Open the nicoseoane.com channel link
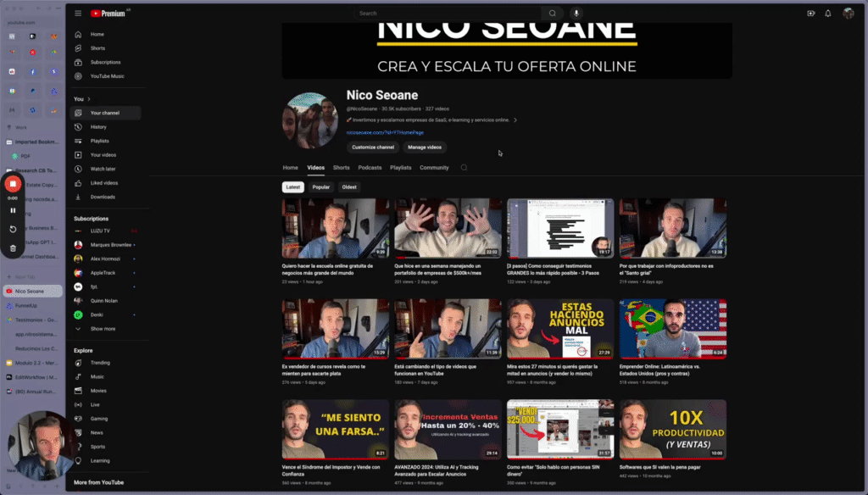Image resolution: width=868 pixels, height=495 pixels. click(x=385, y=132)
